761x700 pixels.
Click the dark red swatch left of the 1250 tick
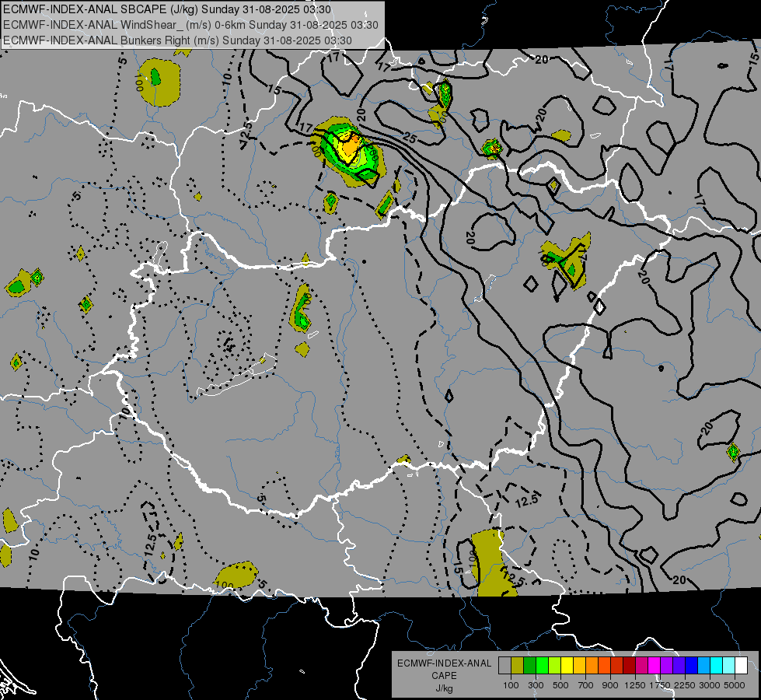[x=630, y=665]
